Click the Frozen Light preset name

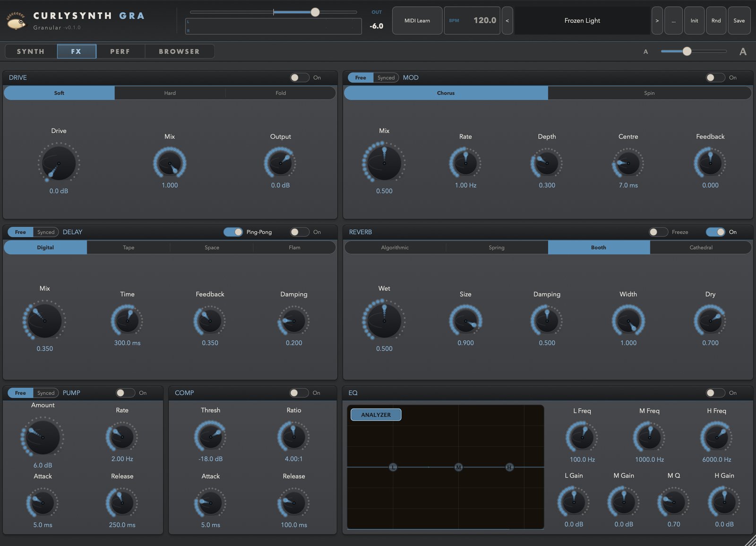(x=582, y=20)
